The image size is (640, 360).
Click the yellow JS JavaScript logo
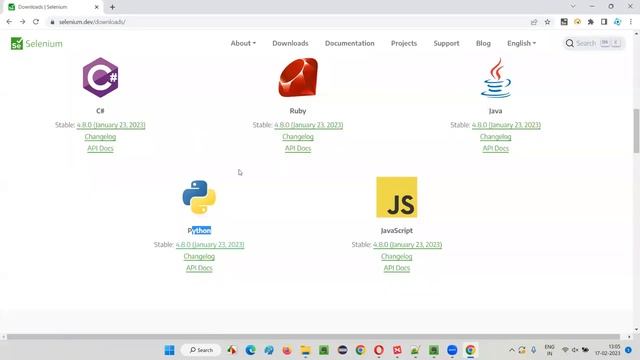point(397,197)
